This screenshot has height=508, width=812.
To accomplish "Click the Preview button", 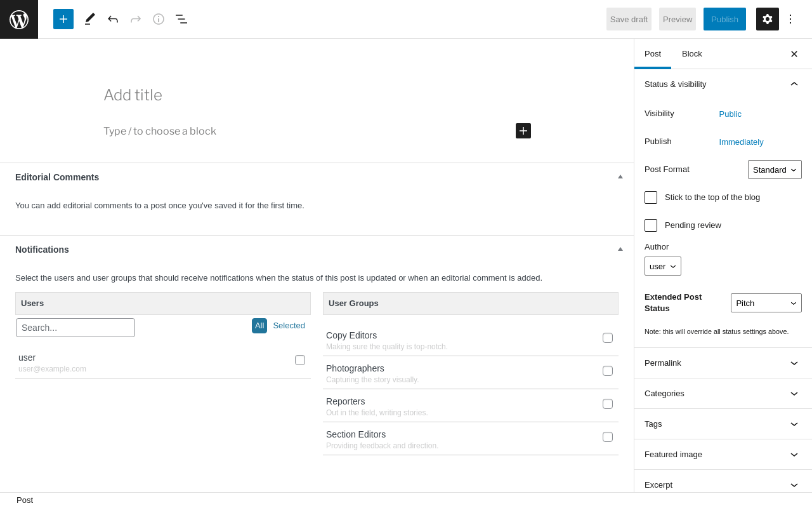I will tap(678, 19).
